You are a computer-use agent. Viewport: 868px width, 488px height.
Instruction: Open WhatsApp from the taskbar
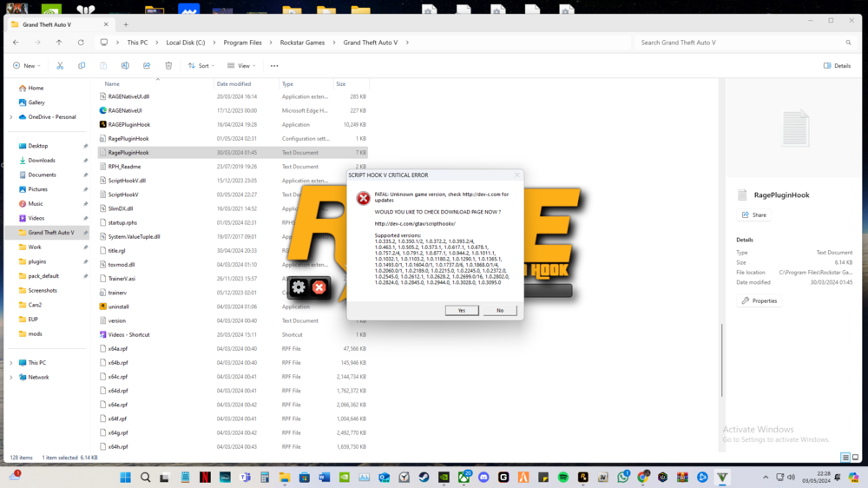click(x=622, y=477)
